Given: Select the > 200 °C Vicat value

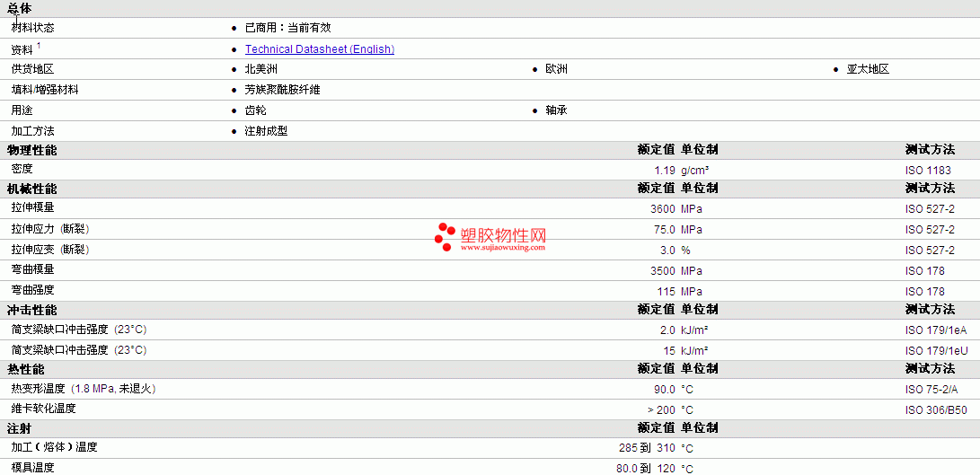Looking at the screenshot, I should 671,410.
